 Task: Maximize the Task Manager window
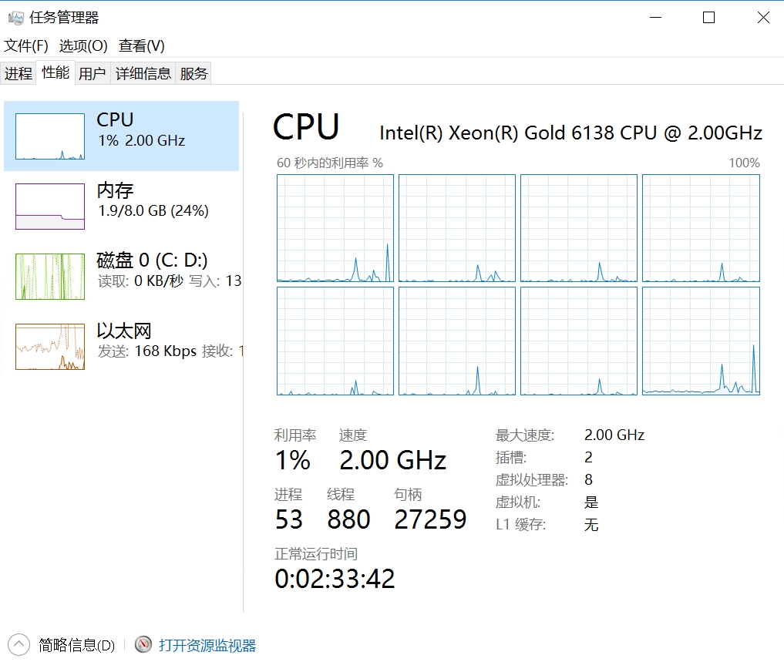click(709, 18)
